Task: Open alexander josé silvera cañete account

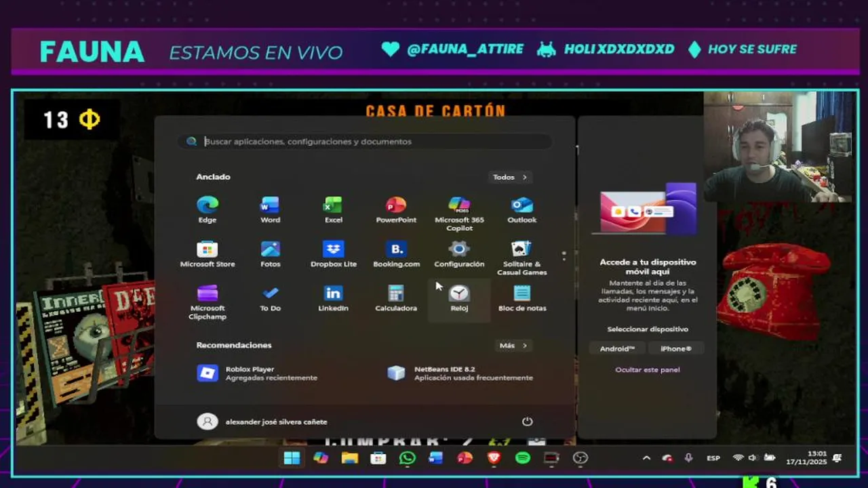Action: tap(262, 422)
